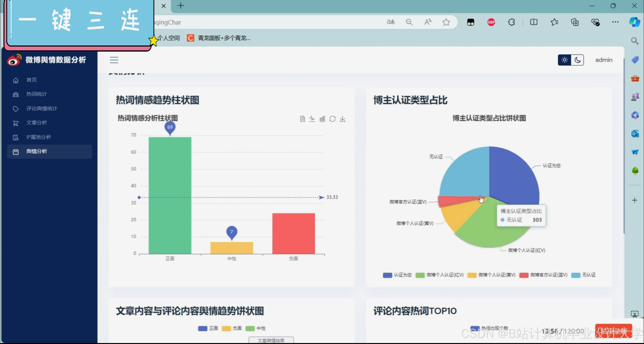Open the browser extensions puzzle icon
Viewport: 644px width, 344px height.
[512, 22]
